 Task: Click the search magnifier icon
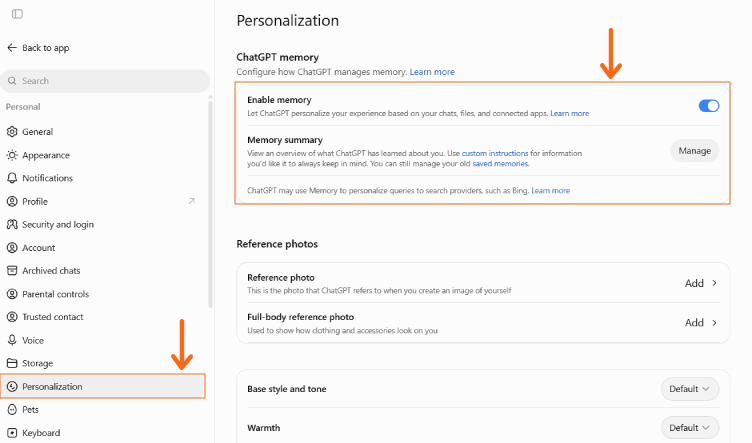coord(12,81)
